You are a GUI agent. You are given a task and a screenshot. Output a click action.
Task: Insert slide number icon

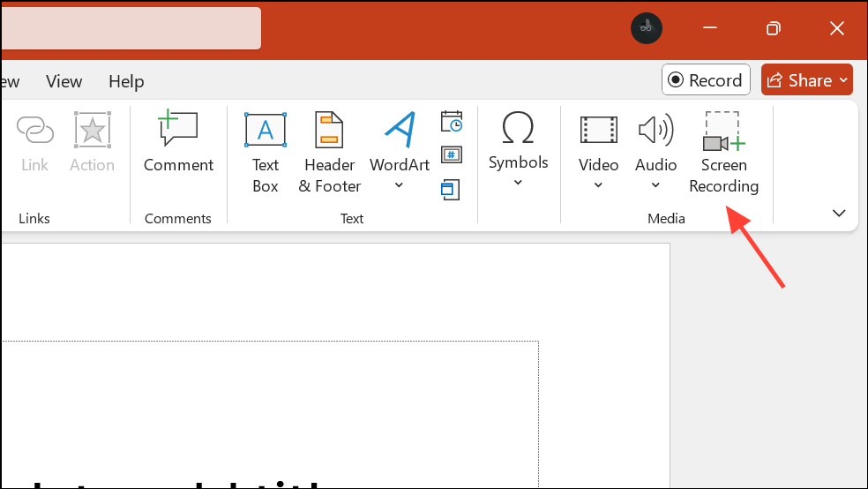pos(451,155)
